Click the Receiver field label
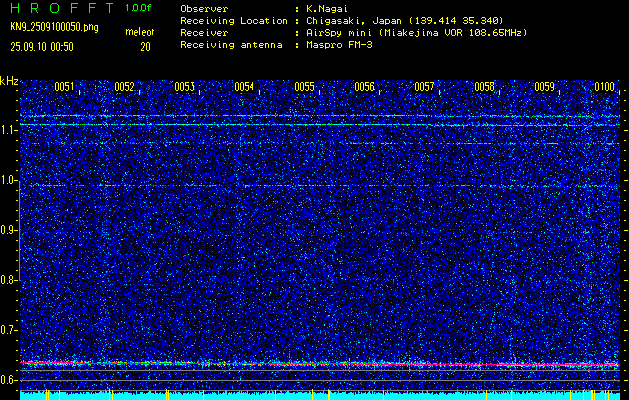This screenshot has height=400, width=629. point(204,33)
